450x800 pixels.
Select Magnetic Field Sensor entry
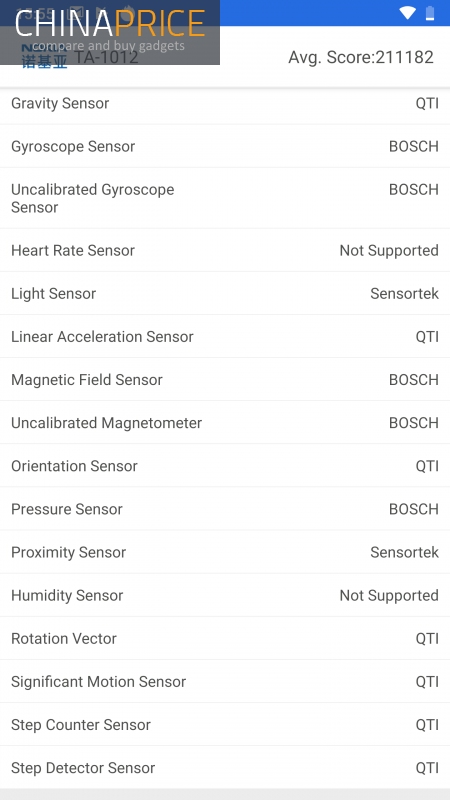click(225, 380)
